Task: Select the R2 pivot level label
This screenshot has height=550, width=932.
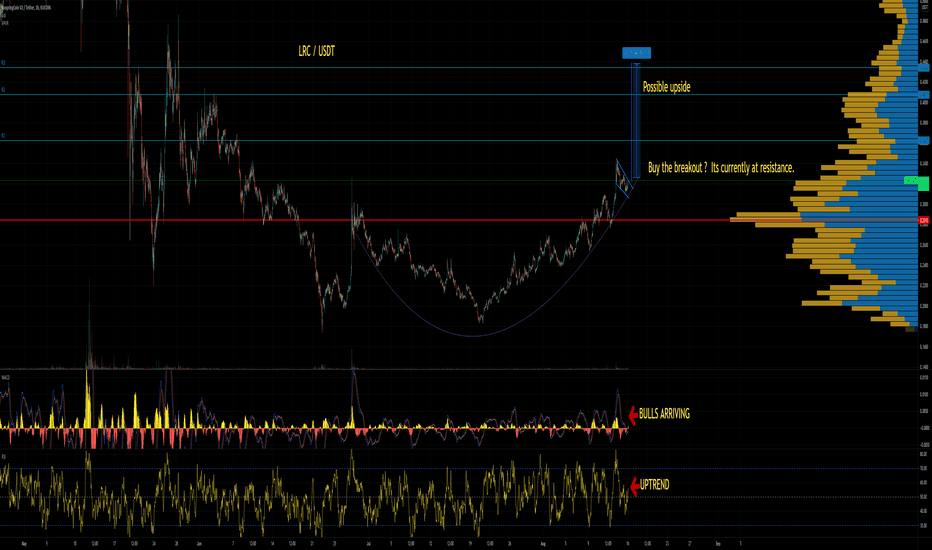Action: click(x=3, y=90)
